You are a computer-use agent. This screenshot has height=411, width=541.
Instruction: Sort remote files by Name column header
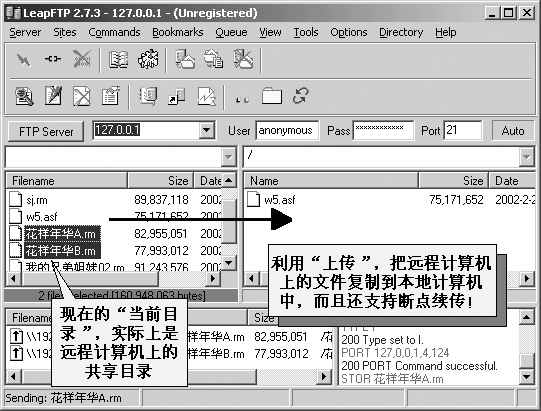pyautogui.click(x=332, y=181)
